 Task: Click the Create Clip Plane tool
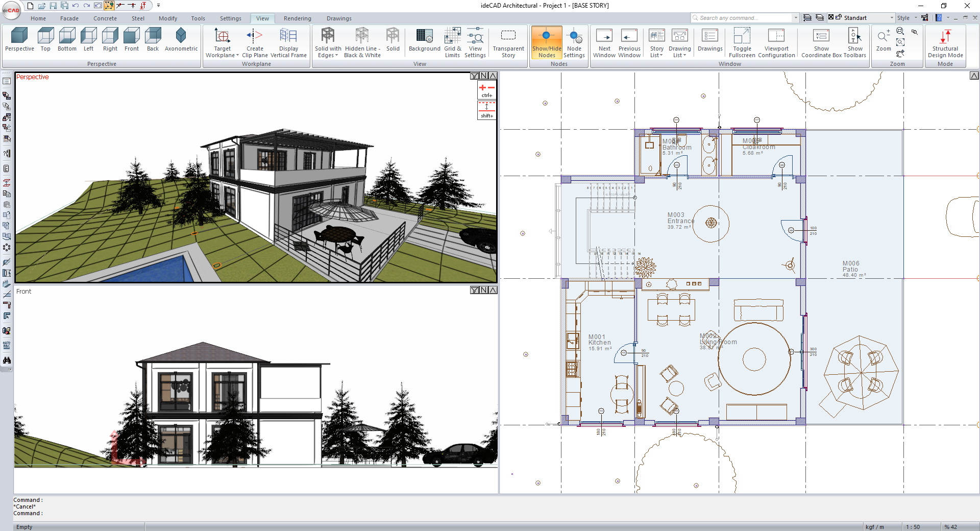coord(255,42)
